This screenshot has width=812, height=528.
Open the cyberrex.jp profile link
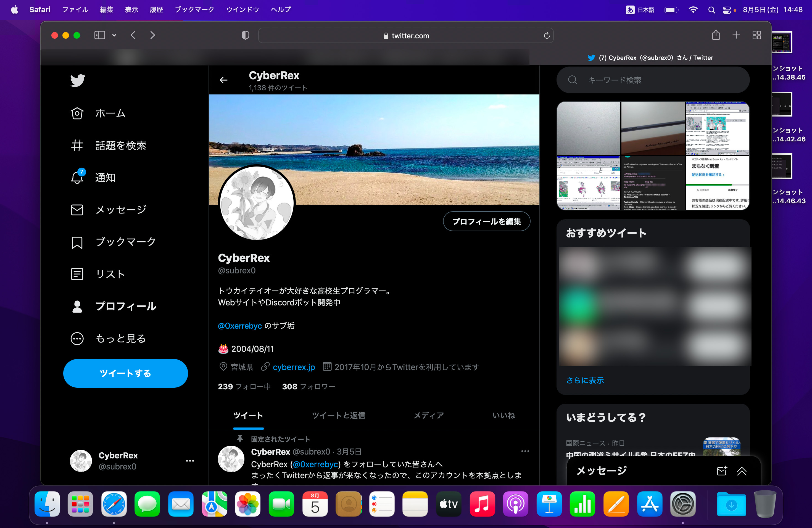(x=294, y=367)
